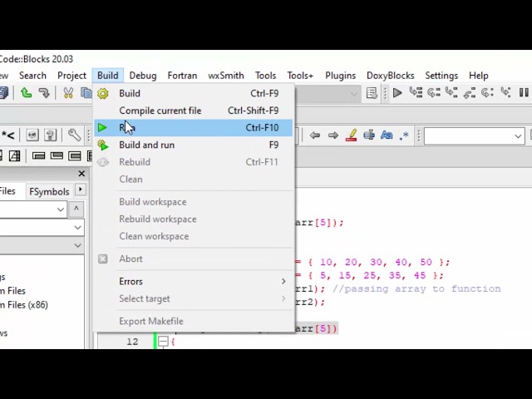Select Run Ctrl-F10 menu entry
The image size is (532, 399).
tap(193, 127)
